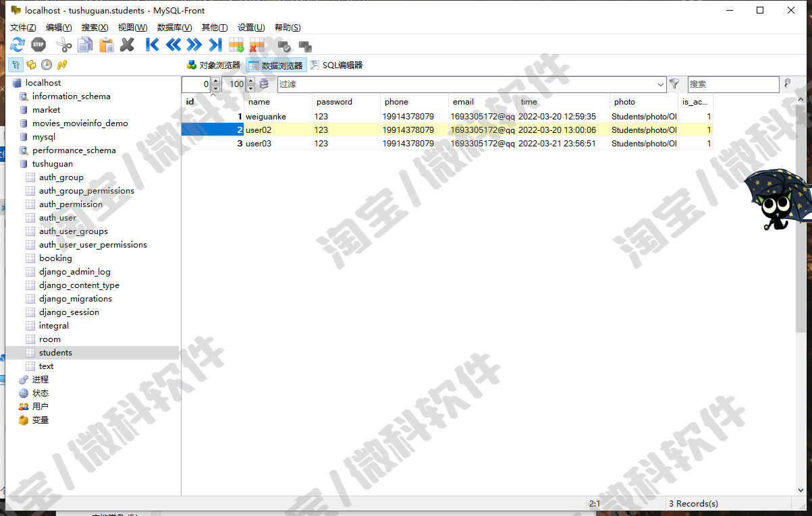This screenshot has width=812, height=516.
Task: Open django_session table
Action: click(x=69, y=312)
